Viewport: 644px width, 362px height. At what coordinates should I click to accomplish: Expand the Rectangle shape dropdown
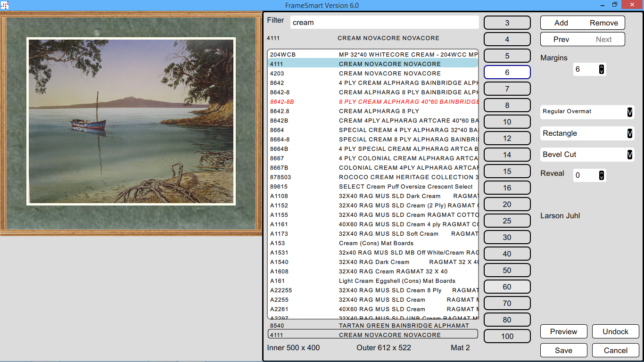629,133
